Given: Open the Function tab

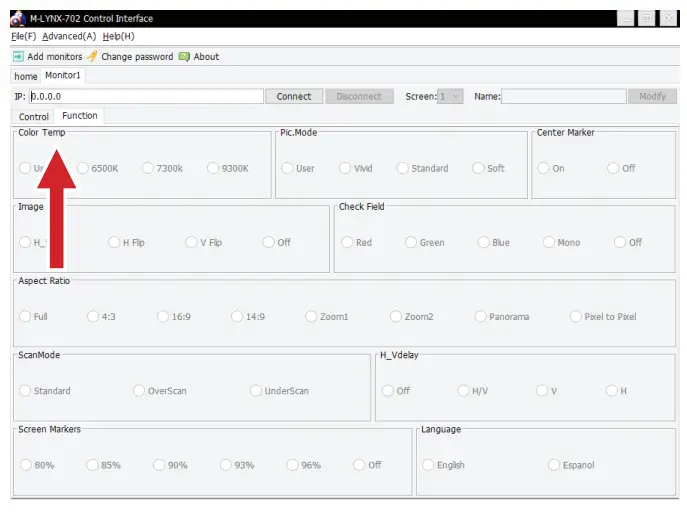Looking at the screenshot, I should [79, 116].
